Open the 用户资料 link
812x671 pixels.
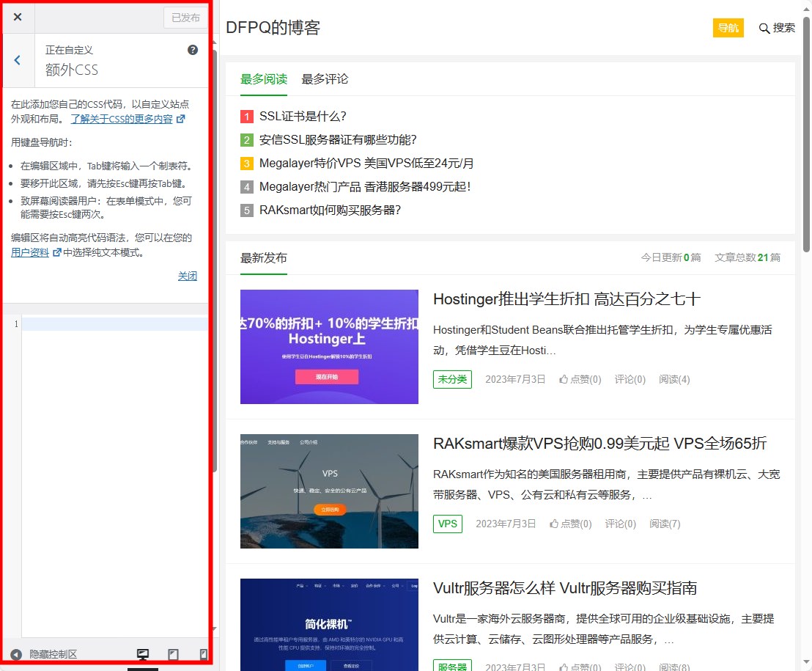pyautogui.click(x=30, y=252)
